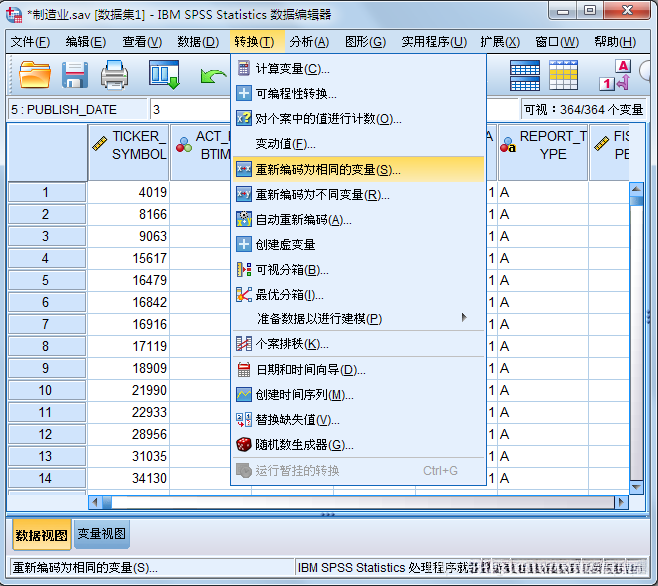The image size is (658, 586).
Task: Maximize the SPSS Data Editor window
Action: point(590,10)
